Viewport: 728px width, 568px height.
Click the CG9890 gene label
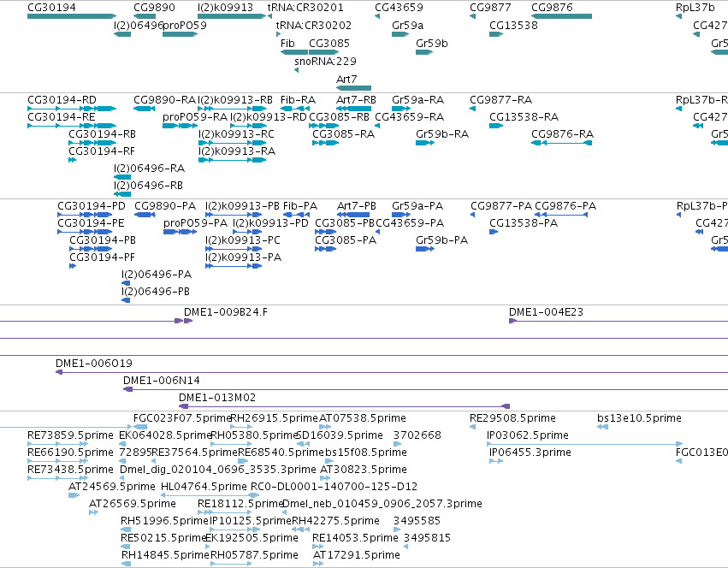tap(154, 8)
